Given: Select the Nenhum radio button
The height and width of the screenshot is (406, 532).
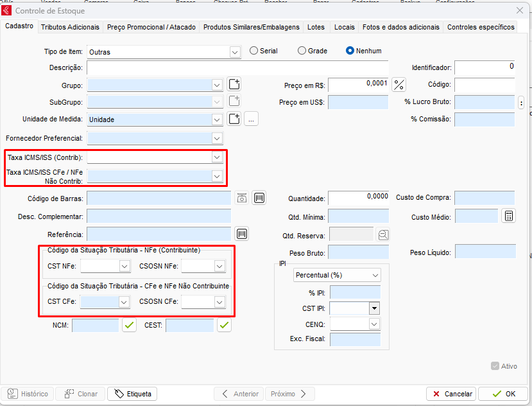Looking at the screenshot, I should pyautogui.click(x=350, y=51).
